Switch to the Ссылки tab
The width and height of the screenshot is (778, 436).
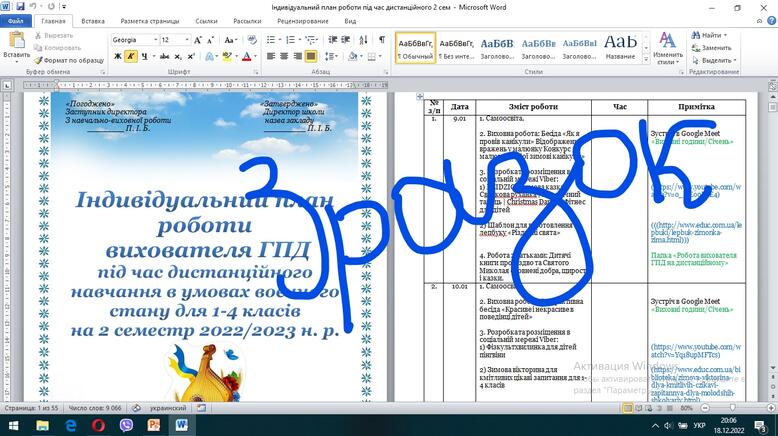click(x=206, y=21)
